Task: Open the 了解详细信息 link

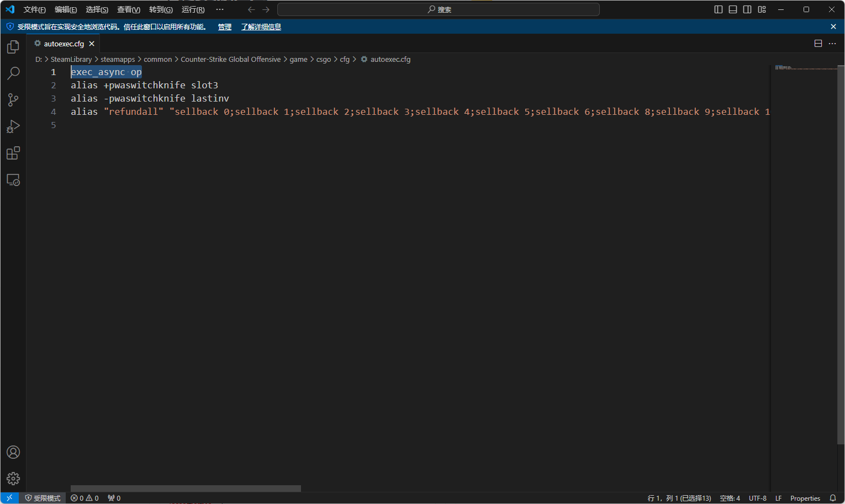Action: [x=261, y=26]
